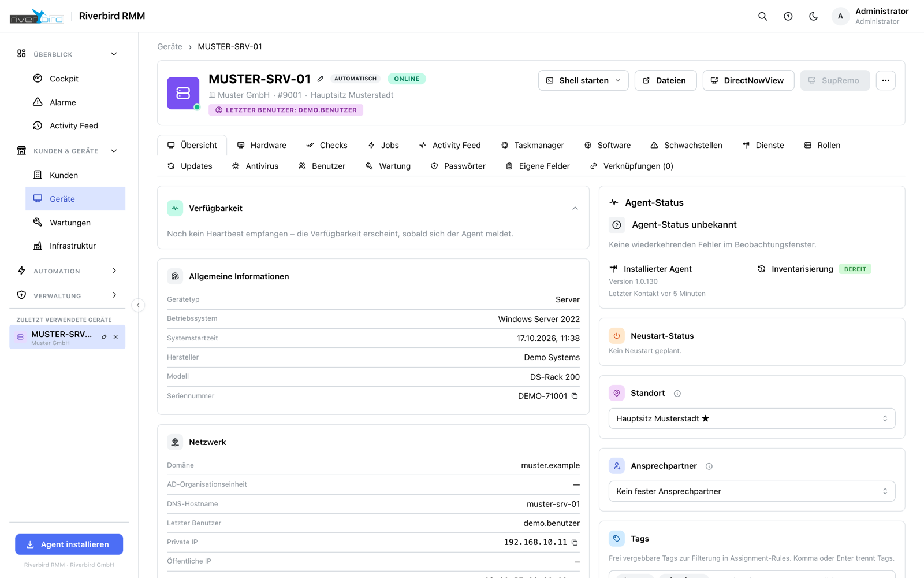
Task: Expand the Automation sidebar section
Action: point(114,271)
